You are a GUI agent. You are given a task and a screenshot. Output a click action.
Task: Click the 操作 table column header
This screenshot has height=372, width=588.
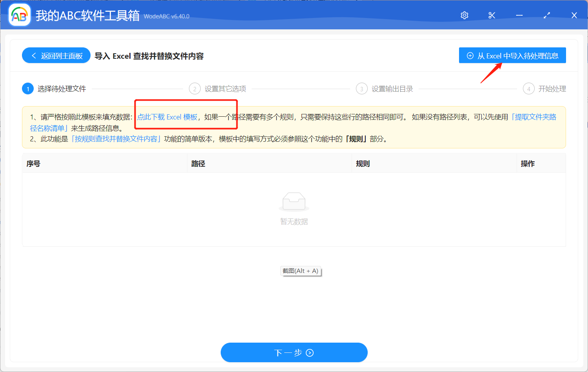tap(527, 163)
